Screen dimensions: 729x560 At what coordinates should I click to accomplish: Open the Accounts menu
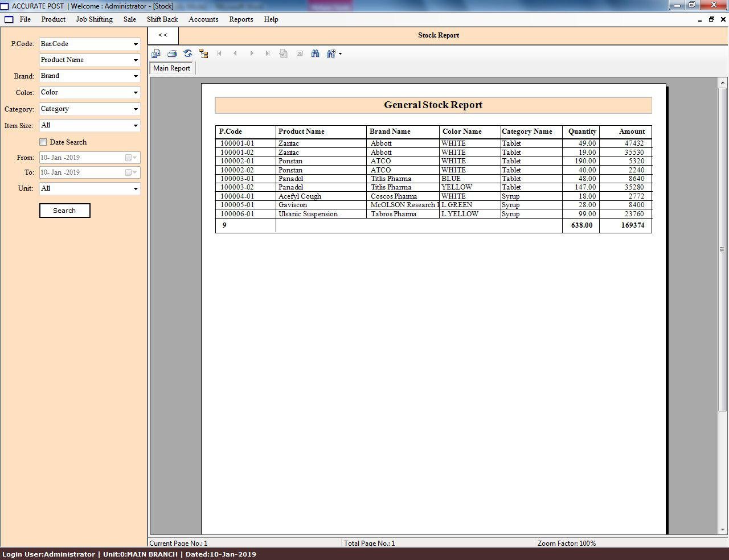coord(203,19)
